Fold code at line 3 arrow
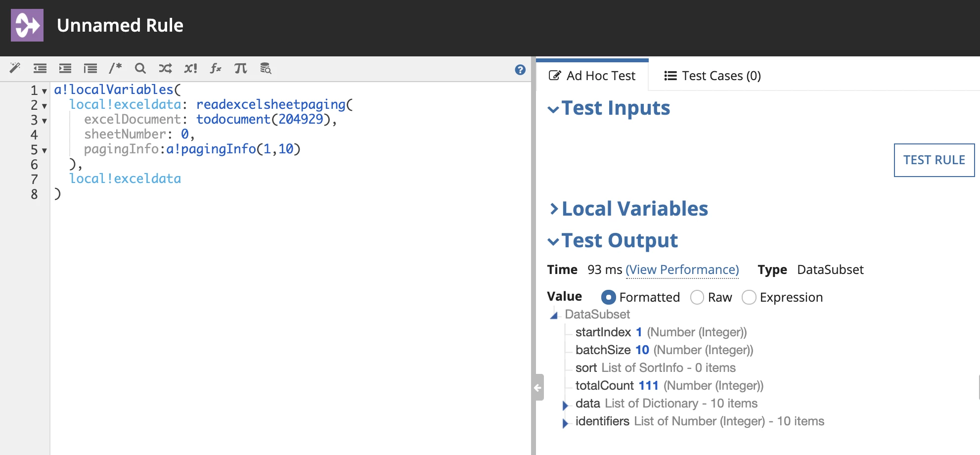980x455 pixels. (45, 121)
